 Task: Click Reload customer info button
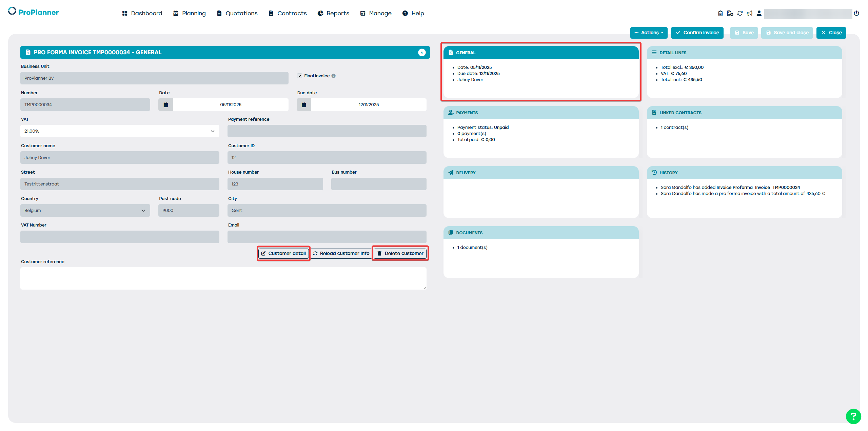tap(341, 253)
